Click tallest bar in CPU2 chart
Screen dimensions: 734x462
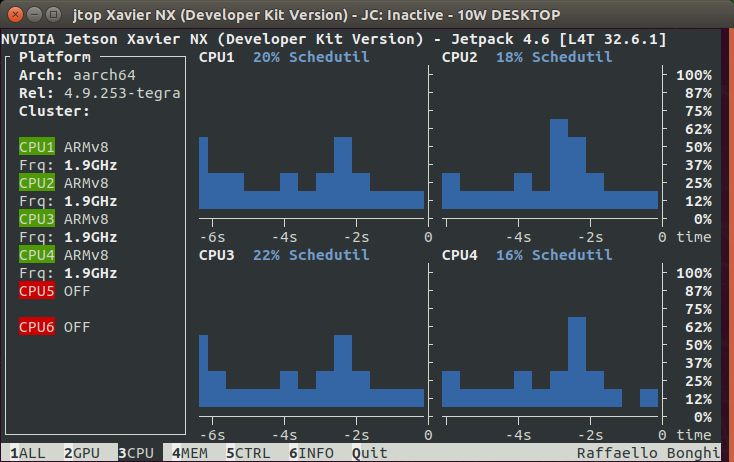click(559, 164)
